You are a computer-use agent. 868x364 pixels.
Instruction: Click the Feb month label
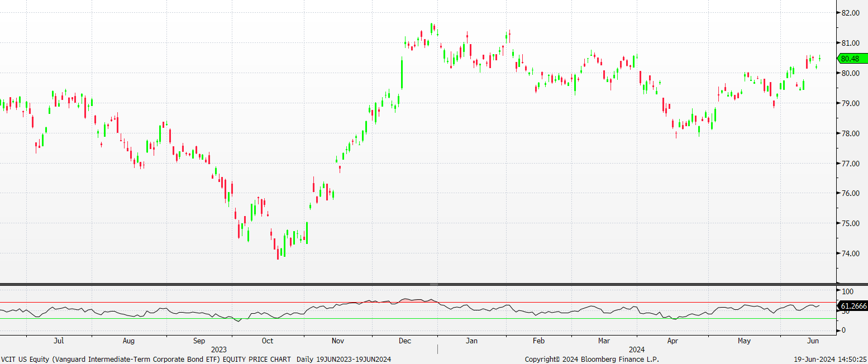coord(538,340)
